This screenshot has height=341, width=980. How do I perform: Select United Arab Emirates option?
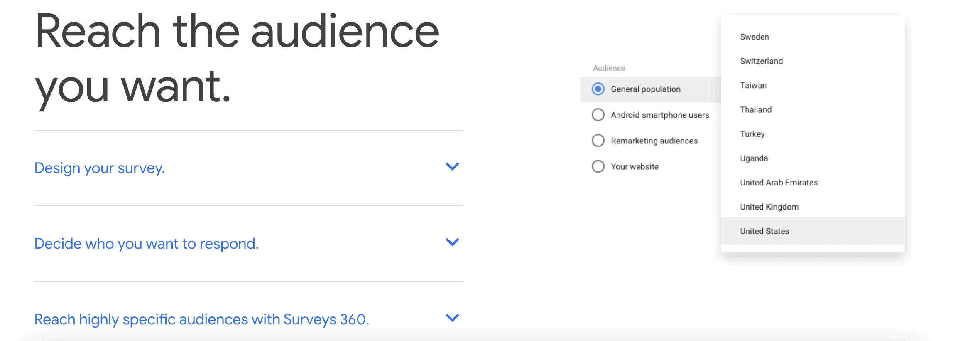779,183
